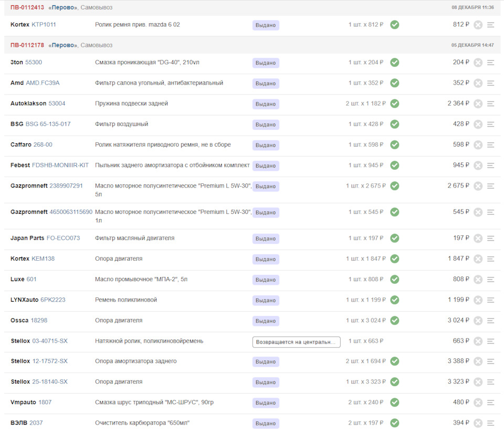Image resolution: width=504 pixels, height=433 pixels.
Task: Click green check mark for Luxe 601
Action: (395, 279)
